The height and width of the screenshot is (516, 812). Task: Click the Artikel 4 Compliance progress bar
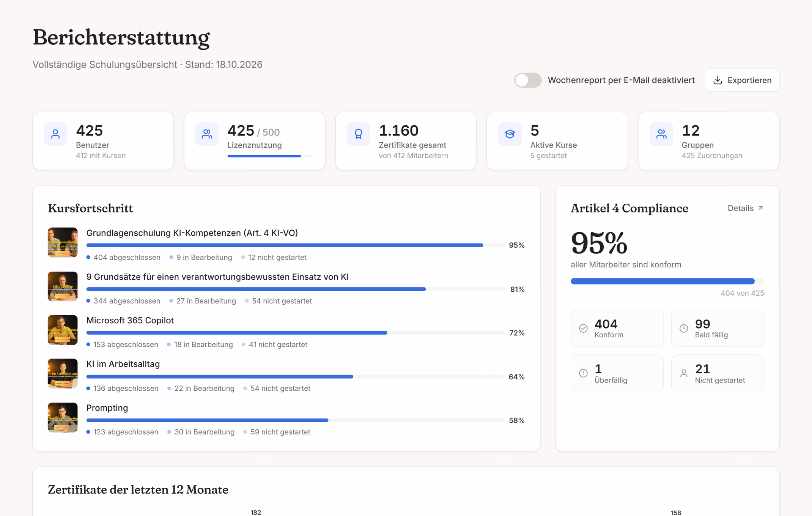(x=667, y=281)
